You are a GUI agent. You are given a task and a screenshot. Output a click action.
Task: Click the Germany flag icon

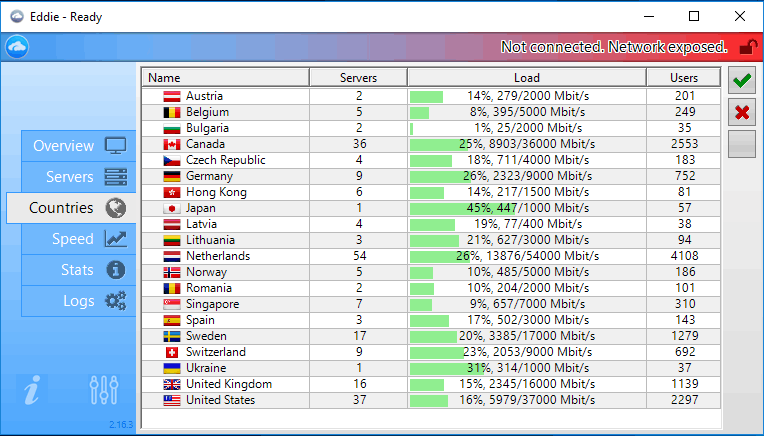tap(172, 176)
